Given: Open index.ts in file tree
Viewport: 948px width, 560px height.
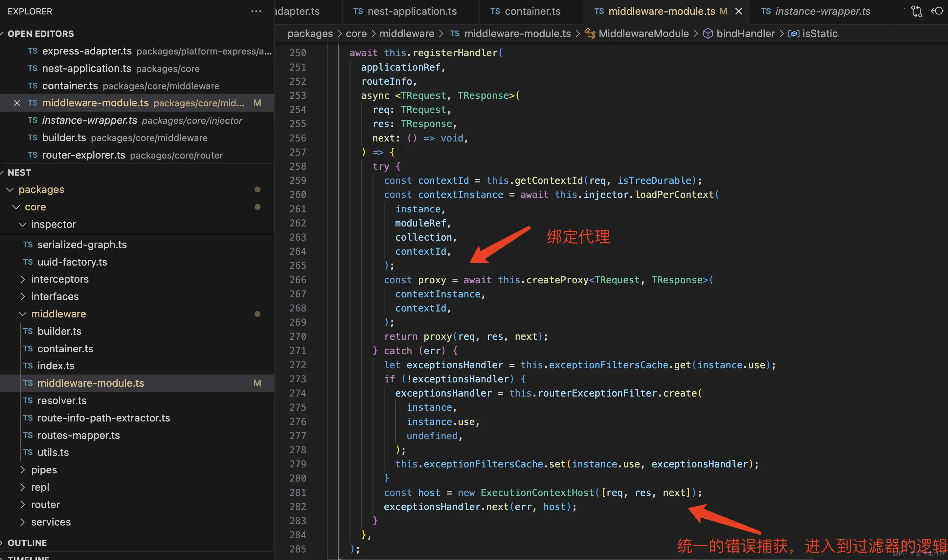Looking at the screenshot, I should [137, 366].
